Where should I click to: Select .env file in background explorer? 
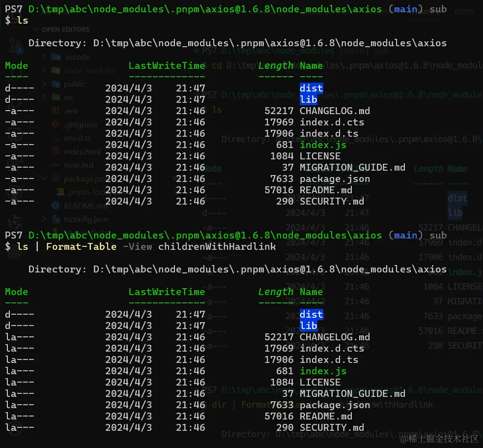click(x=71, y=111)
